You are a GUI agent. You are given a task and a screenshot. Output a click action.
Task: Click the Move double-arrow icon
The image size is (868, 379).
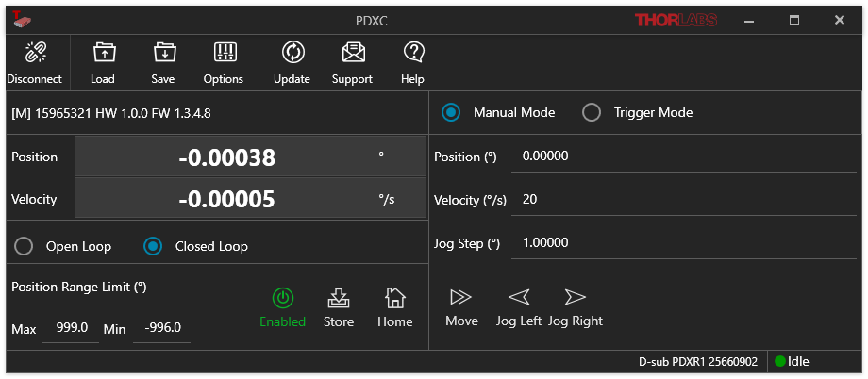460,297
